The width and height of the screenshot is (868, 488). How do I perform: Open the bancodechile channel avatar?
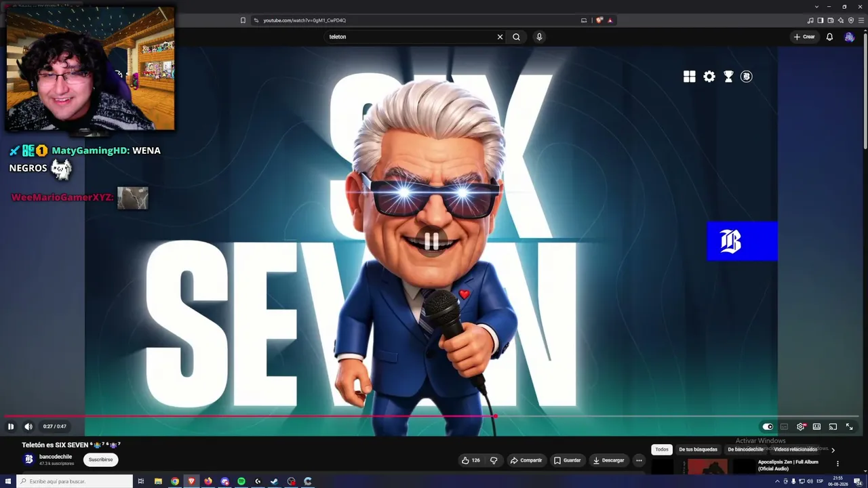(28, 460)
